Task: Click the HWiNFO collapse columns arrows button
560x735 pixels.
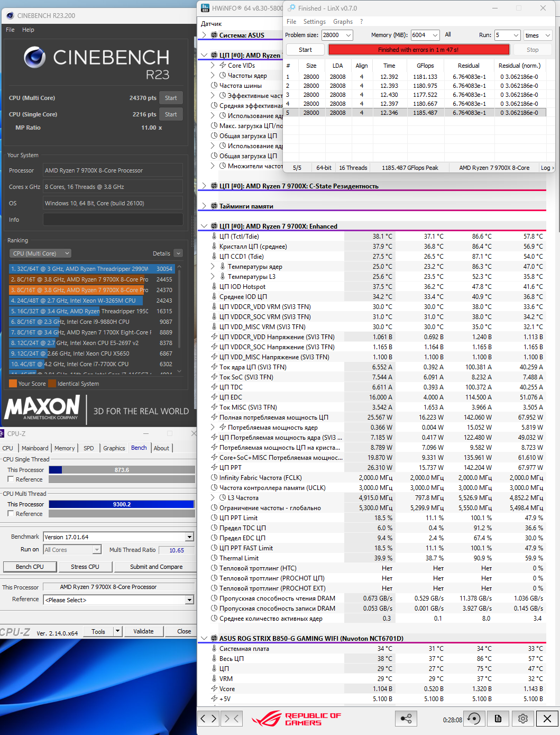Action: [x=232, y=719]
